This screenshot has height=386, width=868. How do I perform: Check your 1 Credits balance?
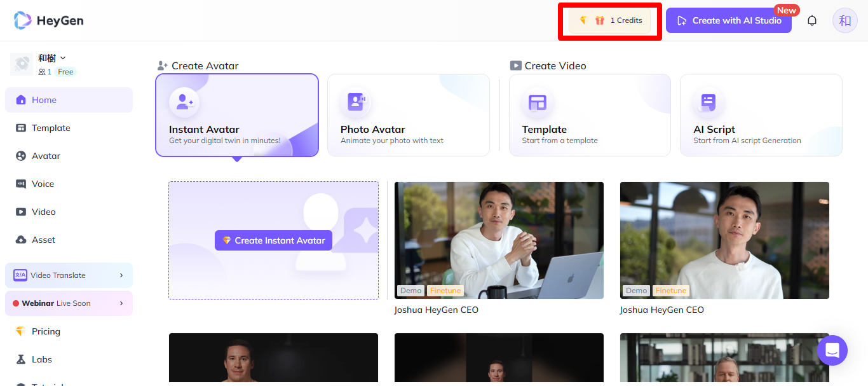(x=609, y=20)
